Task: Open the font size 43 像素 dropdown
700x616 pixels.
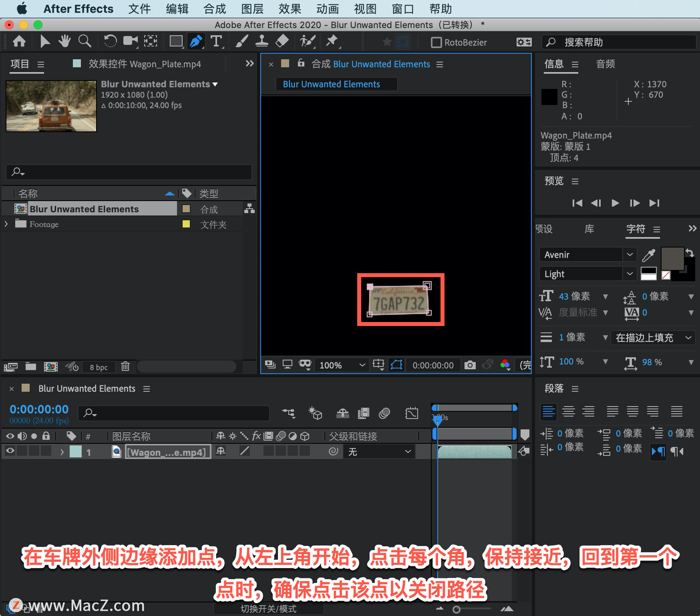Action: [x=605, y=297]
